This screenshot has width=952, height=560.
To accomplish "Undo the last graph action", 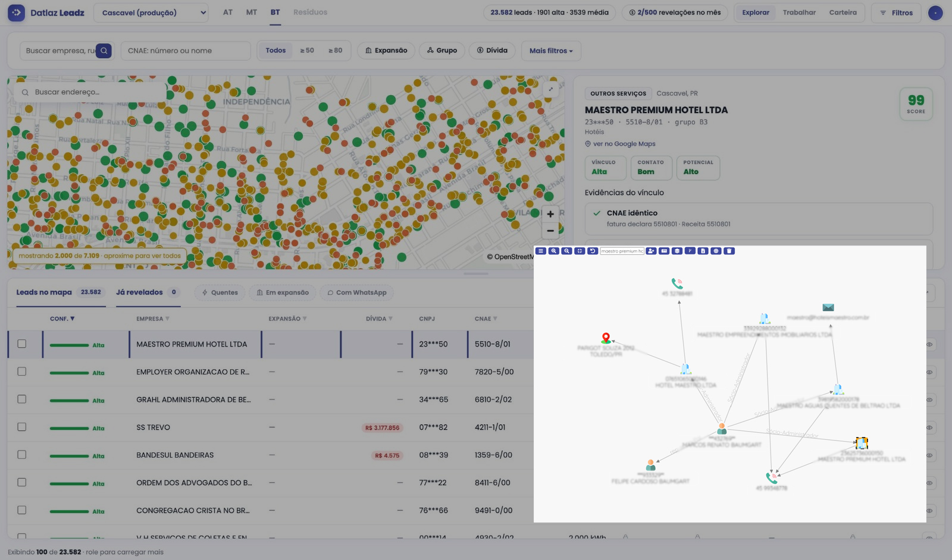I will click(x=593, y=251).
